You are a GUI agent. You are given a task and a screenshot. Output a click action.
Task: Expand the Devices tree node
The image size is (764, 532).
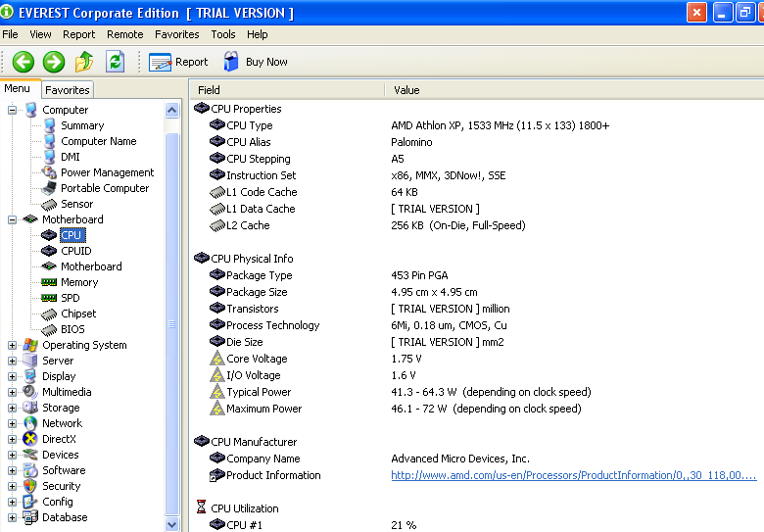(12, 455)
